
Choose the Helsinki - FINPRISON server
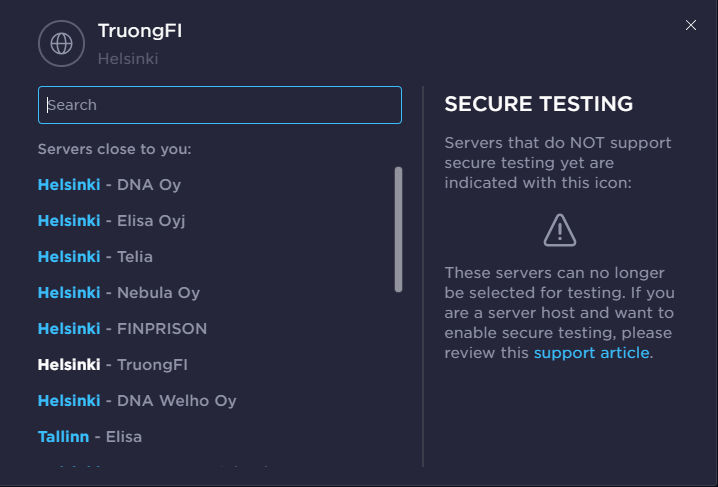click(x=122, y=329)
